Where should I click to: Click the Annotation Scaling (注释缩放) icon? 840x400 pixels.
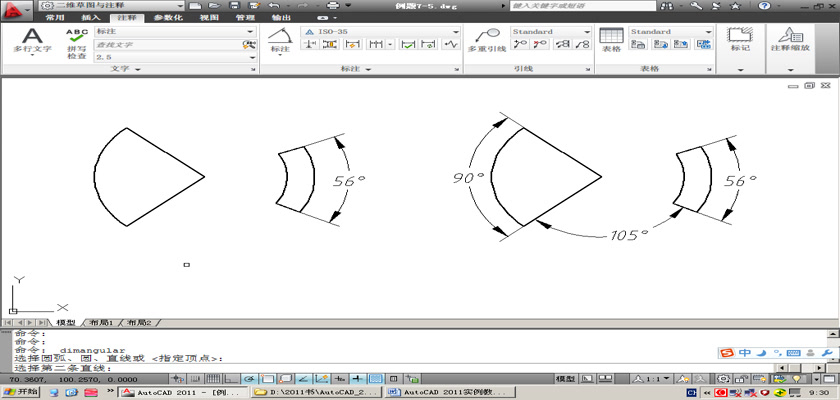coord(790,39)
